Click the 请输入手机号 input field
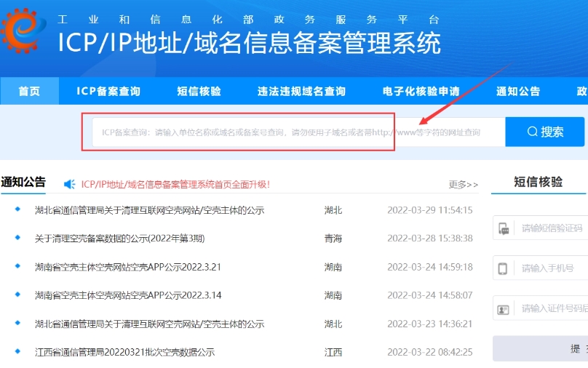Screen dimensions: 588x368 pos(553,268)
